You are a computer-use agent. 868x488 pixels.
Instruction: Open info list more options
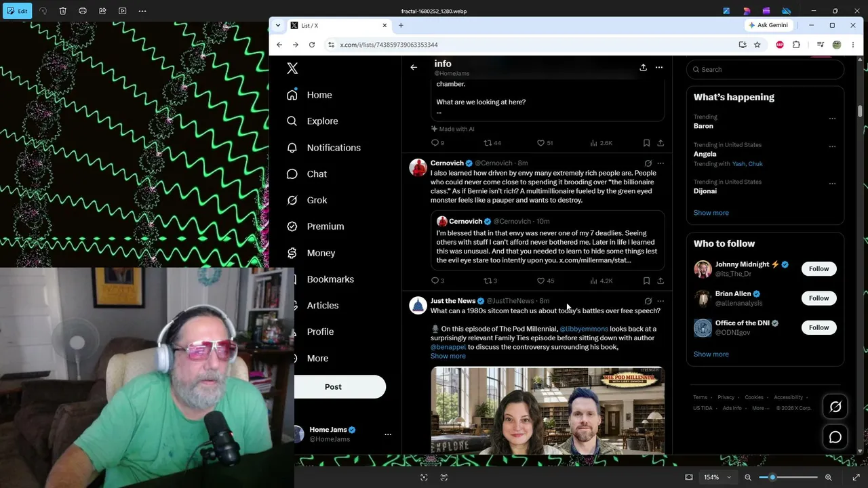click(658, 68)
